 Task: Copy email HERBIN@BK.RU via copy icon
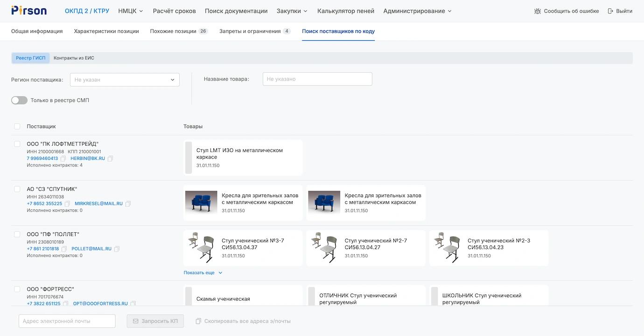click(x=111, y=159)
